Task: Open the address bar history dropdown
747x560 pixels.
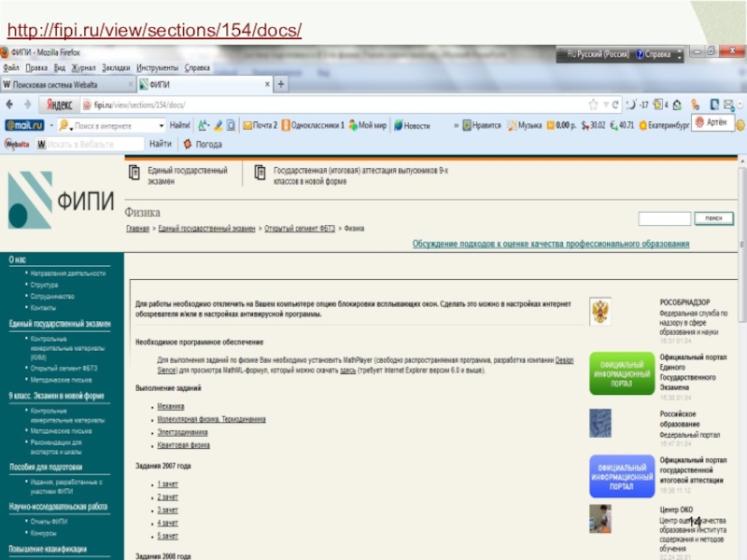Action: pos(606,105)
